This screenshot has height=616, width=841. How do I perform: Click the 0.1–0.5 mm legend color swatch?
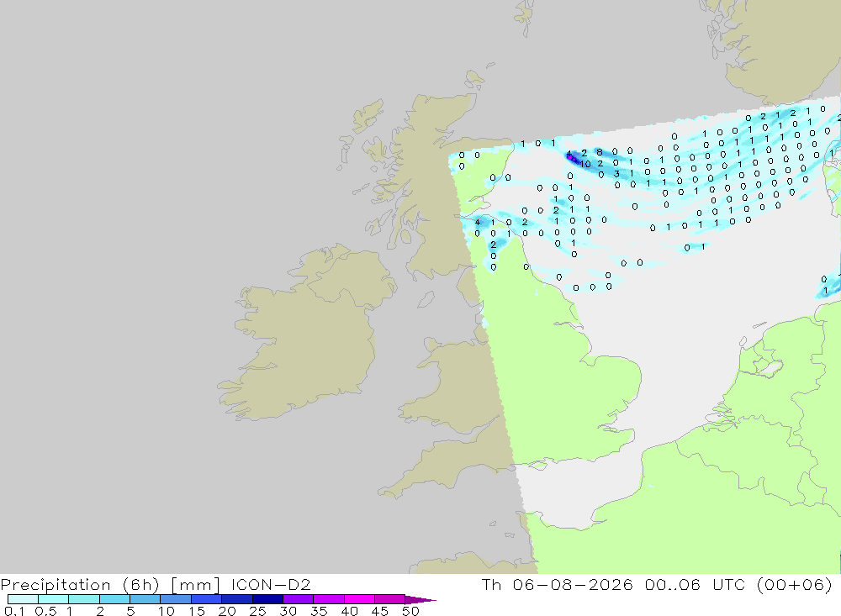[23, 599]
